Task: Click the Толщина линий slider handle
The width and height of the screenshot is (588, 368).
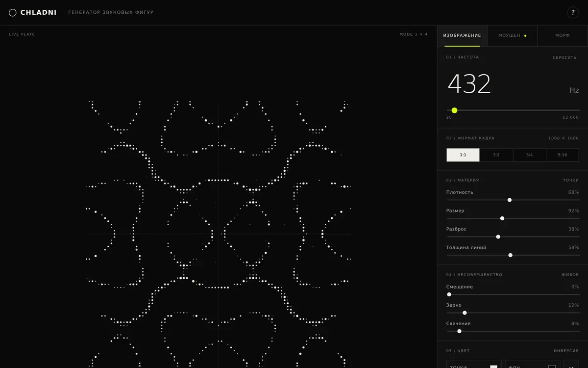Action: (511, 255)
